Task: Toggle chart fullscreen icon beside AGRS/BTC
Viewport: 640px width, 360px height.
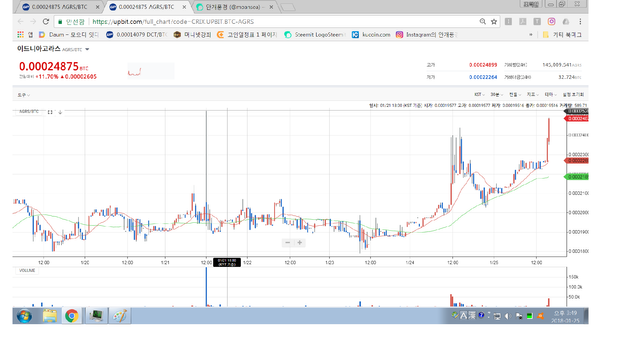Action: 50,112
